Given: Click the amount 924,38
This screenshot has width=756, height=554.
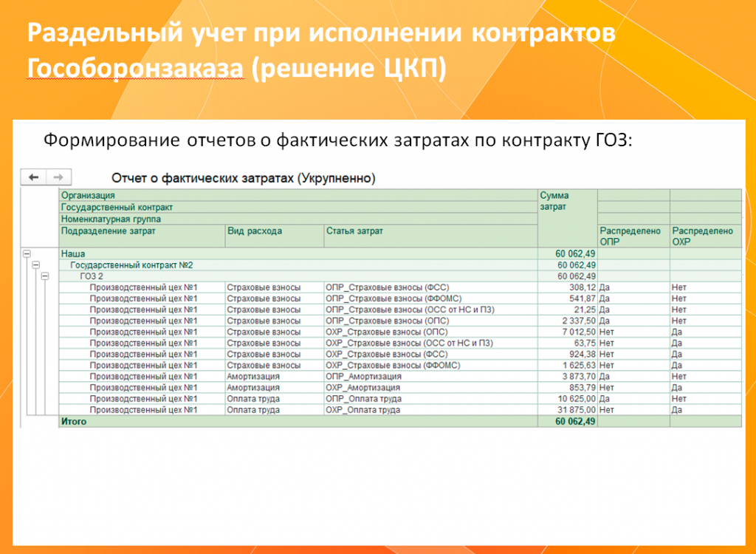Looking at the screenshot, I should (x=583, y=355).
